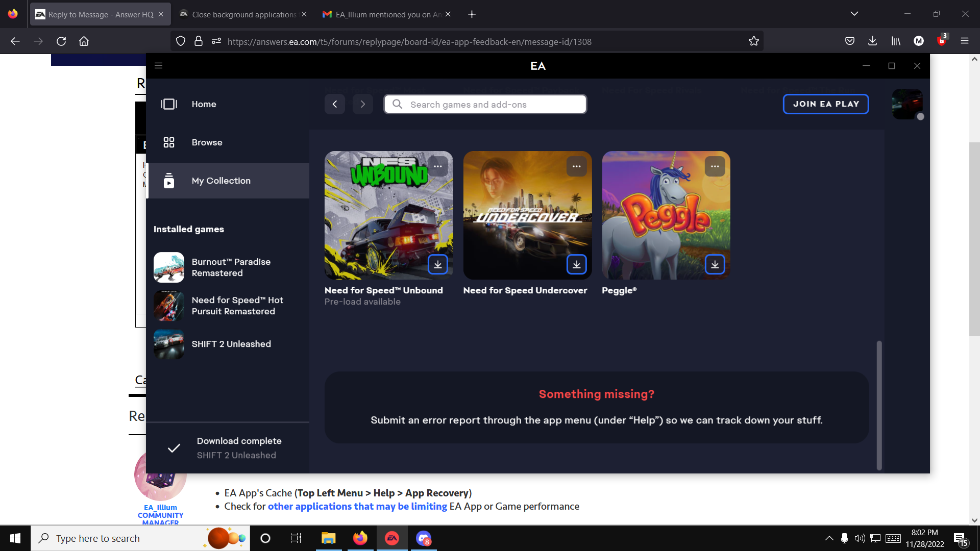Screen dimensions: 980x551
Task: Open the EA profile avatar
Action: pyautogui.click(x=907, y=104)
